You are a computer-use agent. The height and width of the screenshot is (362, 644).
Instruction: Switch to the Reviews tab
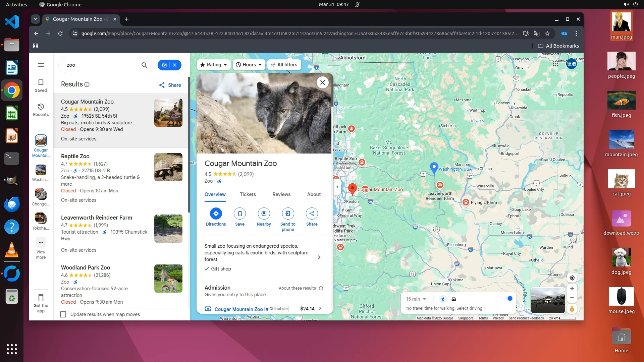(x=281, y=194)
